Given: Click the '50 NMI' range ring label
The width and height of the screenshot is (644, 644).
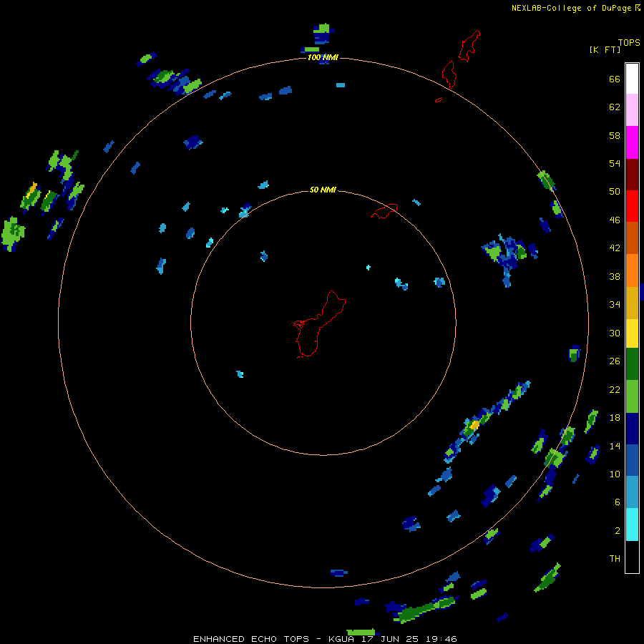Looking at the screenshot, I should 323,190.
